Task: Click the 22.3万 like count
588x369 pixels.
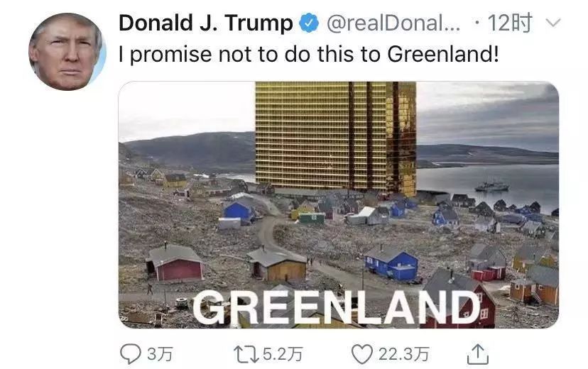Action: coord(403,354)
